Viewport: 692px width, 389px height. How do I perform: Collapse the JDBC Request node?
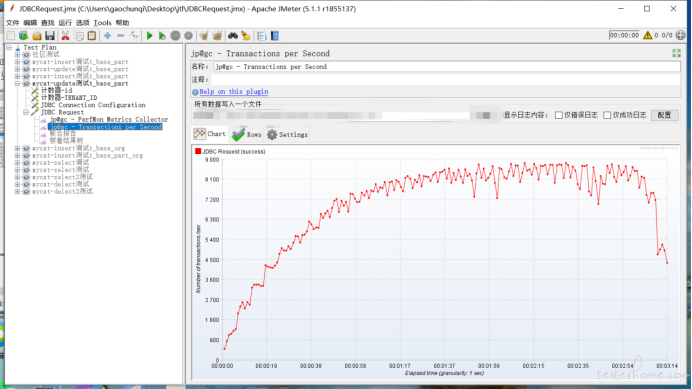pyautogui.click(x=26, y=112)
